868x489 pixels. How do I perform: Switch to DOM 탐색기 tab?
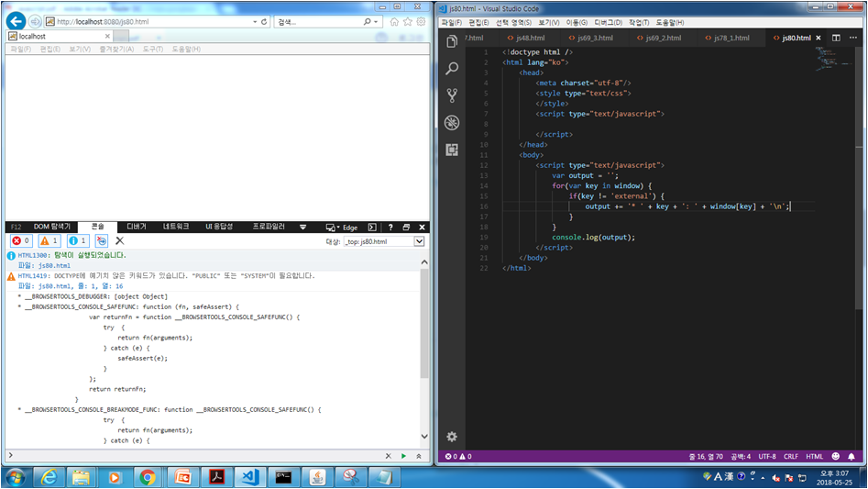click(x=52, y=227)
